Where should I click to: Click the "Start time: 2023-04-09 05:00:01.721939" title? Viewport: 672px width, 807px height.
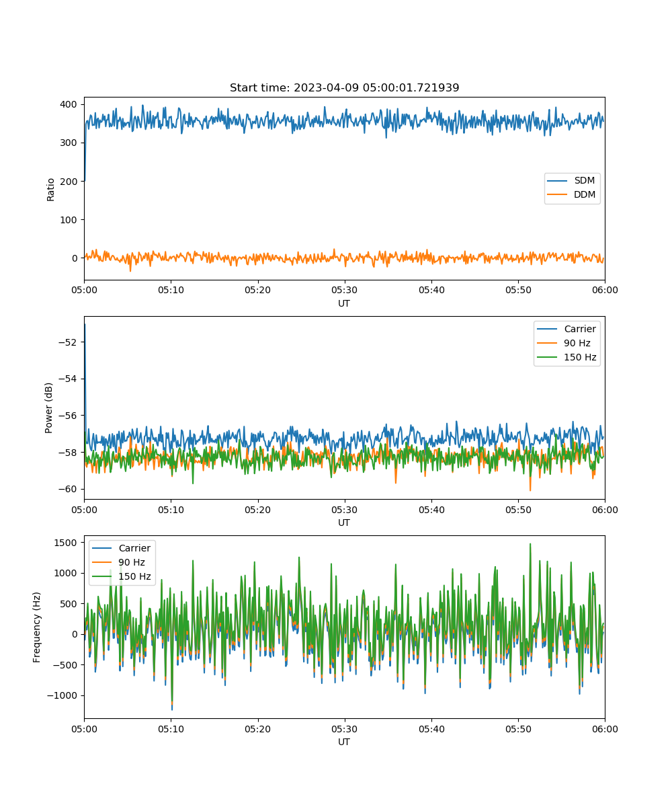click(x=344, y=88)
